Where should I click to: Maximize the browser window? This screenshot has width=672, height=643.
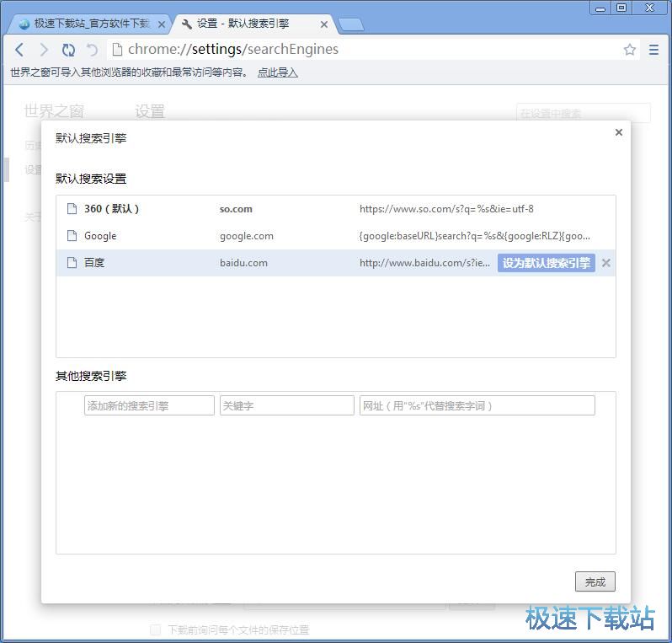(x=621, y=8)
